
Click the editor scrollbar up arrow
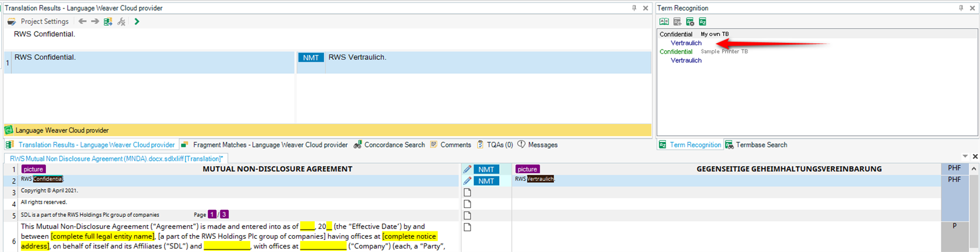click(973, 169)
